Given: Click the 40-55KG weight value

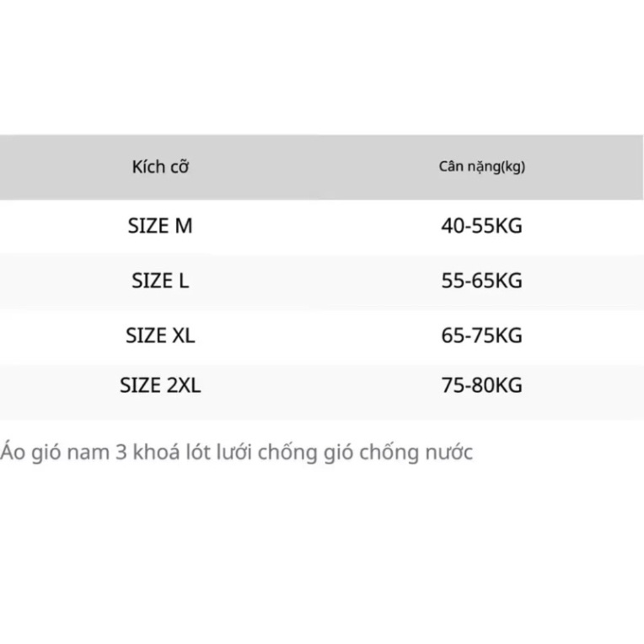Looking at the screenshot, I should click(x=481, y=226).
